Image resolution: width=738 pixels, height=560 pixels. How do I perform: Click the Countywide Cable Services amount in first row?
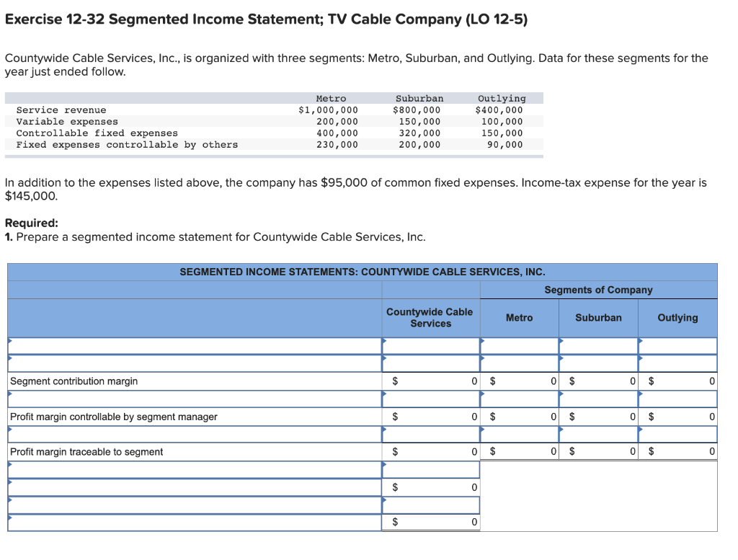[430, 345]
